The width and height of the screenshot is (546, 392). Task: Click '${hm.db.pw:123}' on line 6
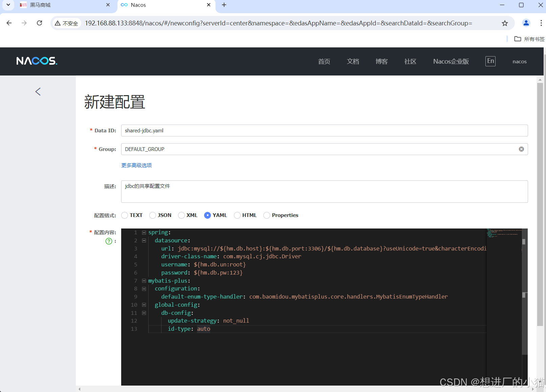point(218,273)
